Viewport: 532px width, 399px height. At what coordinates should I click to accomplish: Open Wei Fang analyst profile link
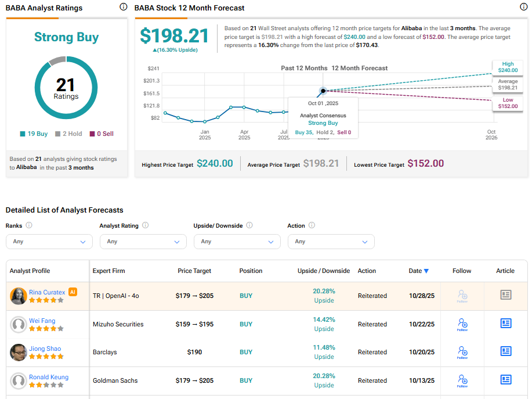point(42,321)
